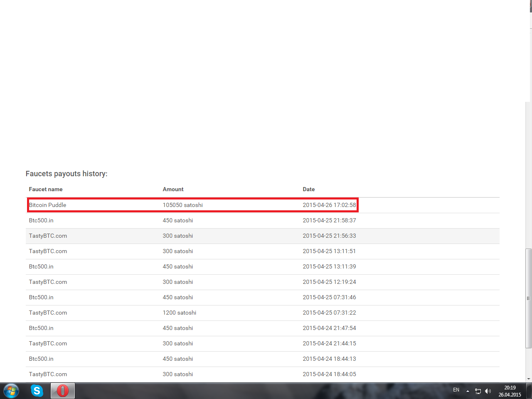
Task: Click the 1200 satoshi amount
Action: tap(180, 313)
